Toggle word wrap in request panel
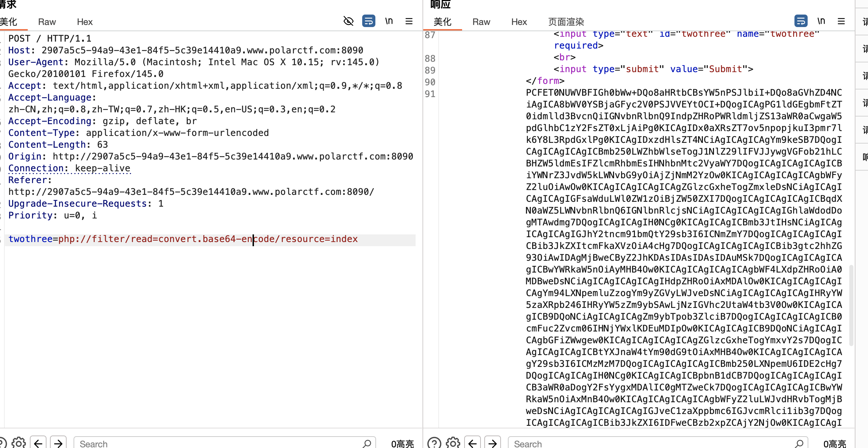This screenshot has width=868, height=448. (368, 21)
